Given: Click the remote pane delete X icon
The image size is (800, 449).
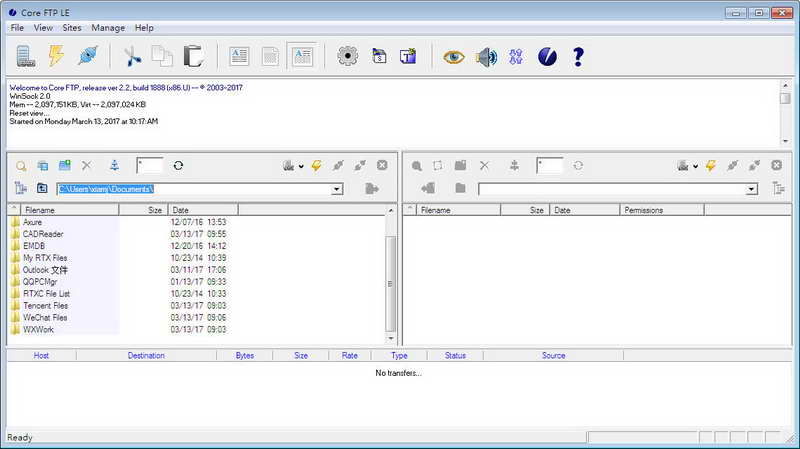Looking at the screenshot, I should (485, 165).
